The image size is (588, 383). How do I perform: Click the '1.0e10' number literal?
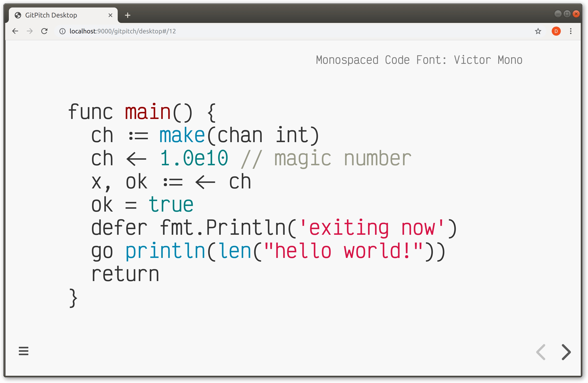194,158
